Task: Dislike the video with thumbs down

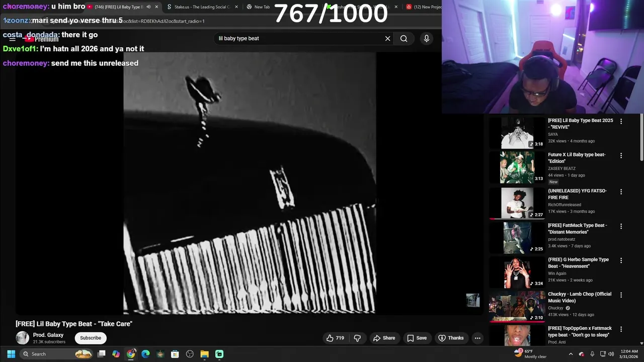Action: 357,338
